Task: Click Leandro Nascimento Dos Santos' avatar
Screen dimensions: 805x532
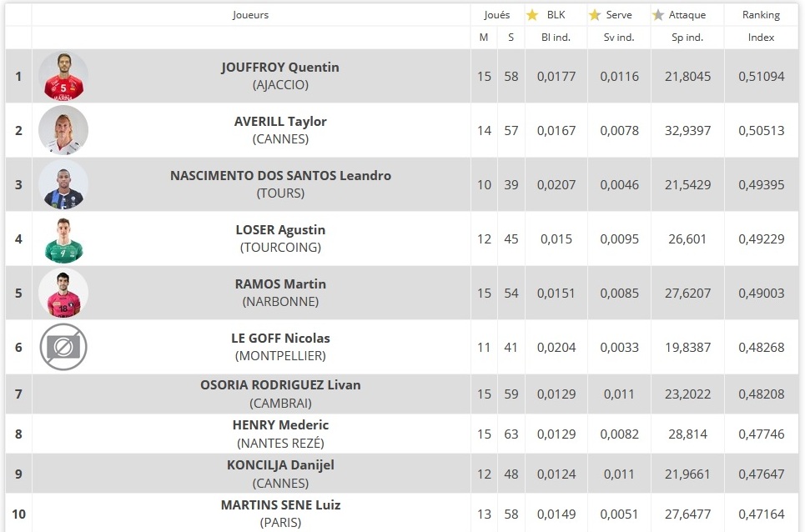Action: click(x=63, y=184)
